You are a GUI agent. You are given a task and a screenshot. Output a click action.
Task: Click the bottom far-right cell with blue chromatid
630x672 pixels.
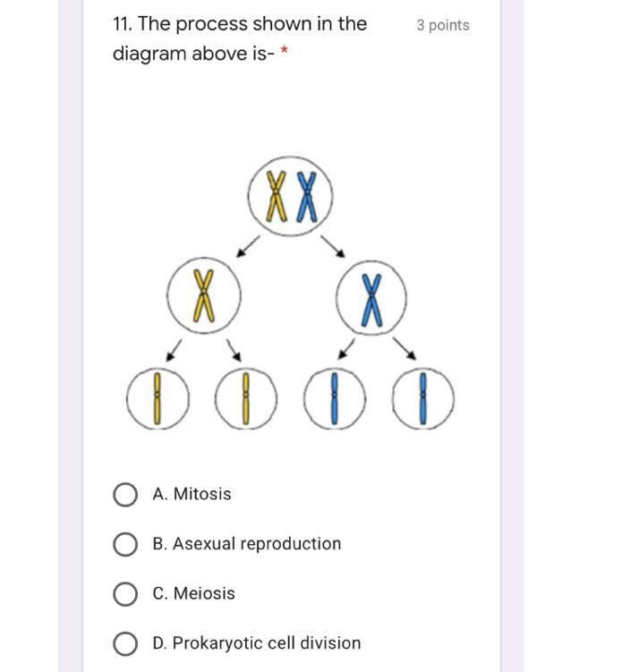point(422,398)
